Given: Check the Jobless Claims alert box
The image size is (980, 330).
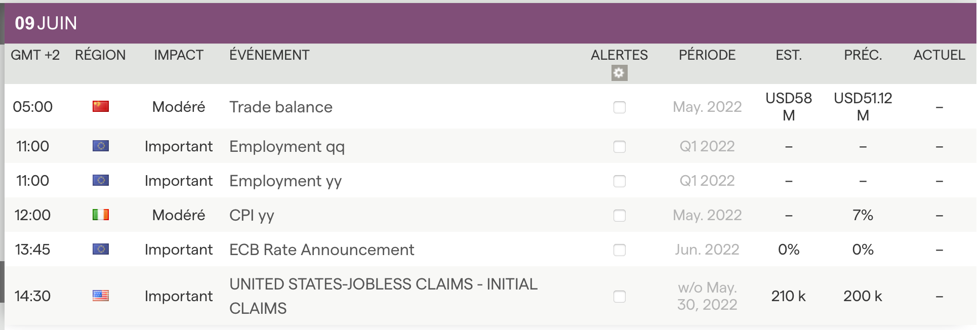Looking at the screenshot, I should click(x=619, y=297).
